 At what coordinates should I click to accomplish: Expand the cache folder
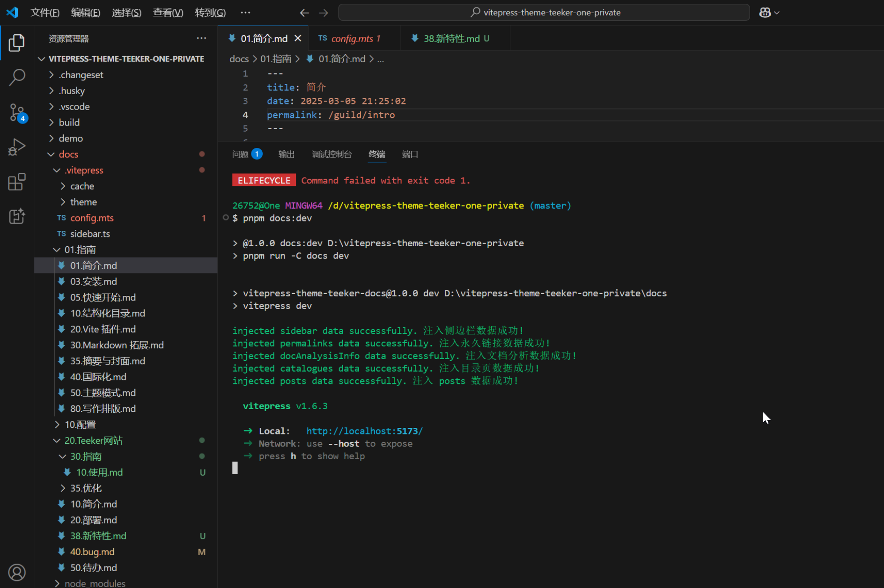click(125, 186)
